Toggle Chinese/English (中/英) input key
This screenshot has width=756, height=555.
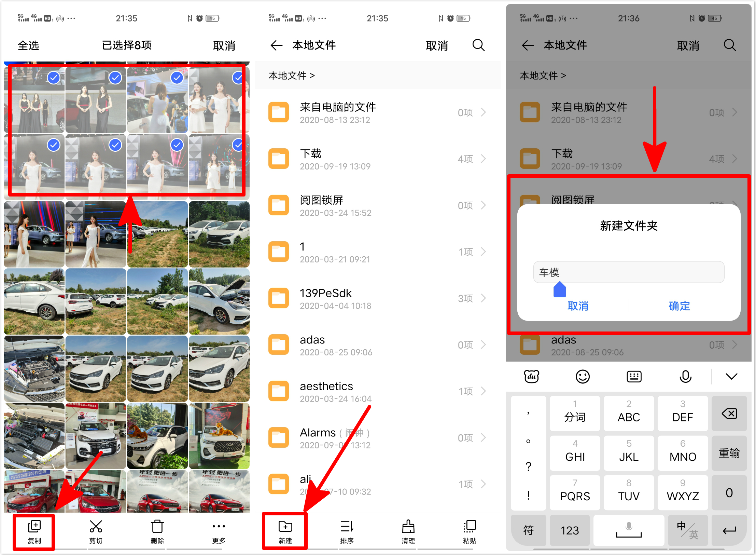687,530
